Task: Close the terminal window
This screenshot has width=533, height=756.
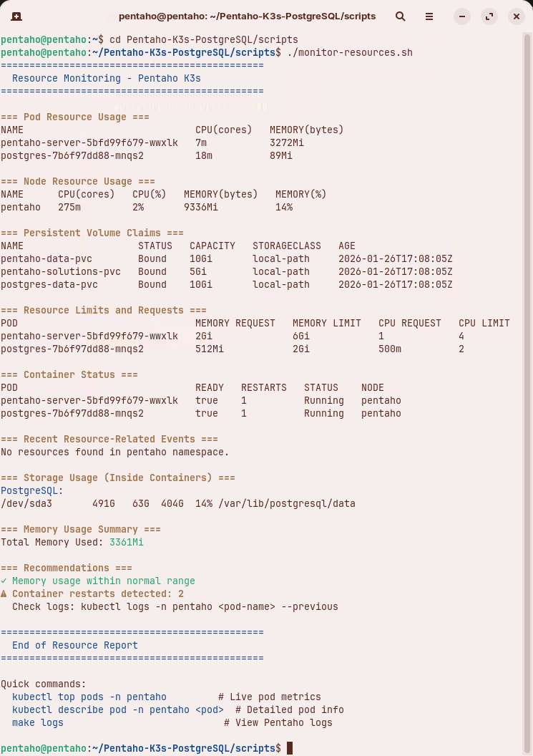Action: pyautogui.click(x=516, y=16)
